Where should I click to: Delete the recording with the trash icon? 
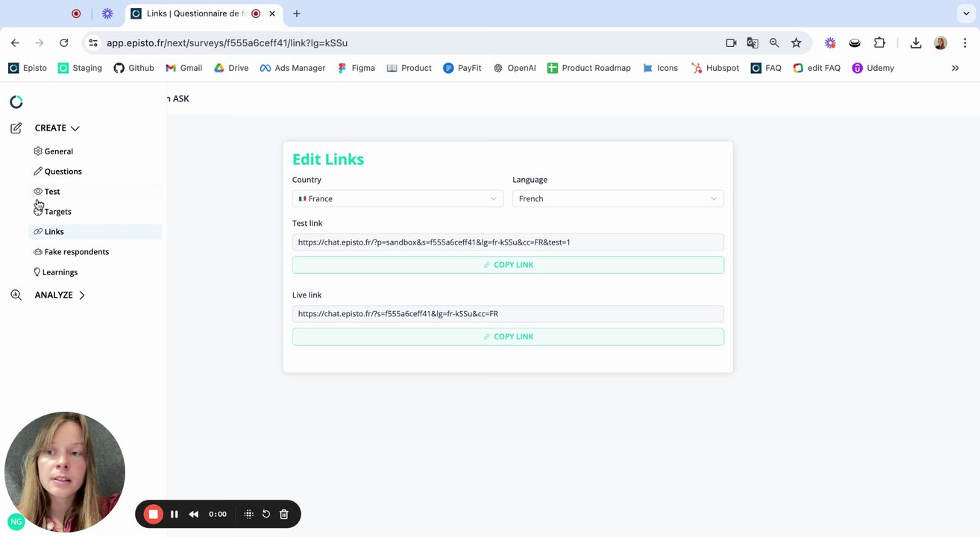pyautogui.click(x=284, y=514)
